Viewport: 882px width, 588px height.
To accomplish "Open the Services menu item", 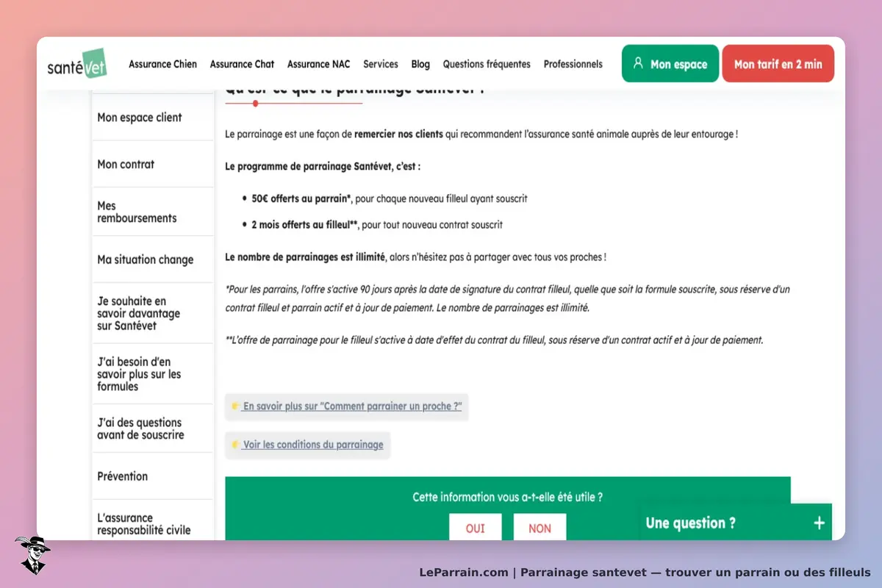I will 381,64.
